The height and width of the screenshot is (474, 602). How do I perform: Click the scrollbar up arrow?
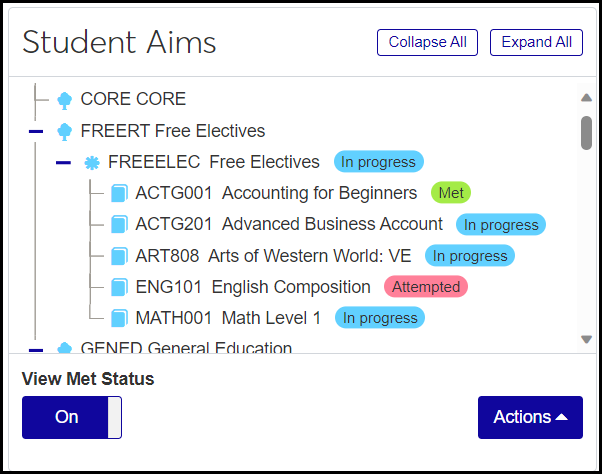click(587, 98)
